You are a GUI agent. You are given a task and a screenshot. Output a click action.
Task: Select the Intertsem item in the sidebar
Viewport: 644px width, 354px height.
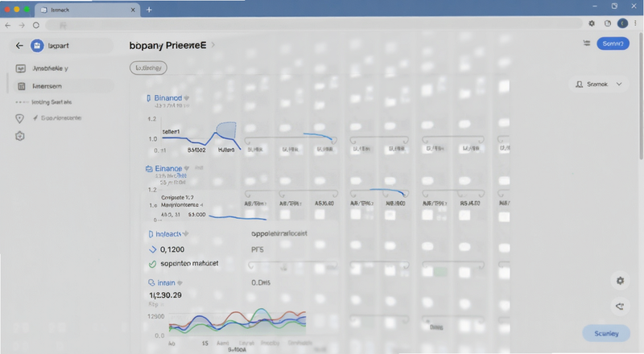coord(61,86)
